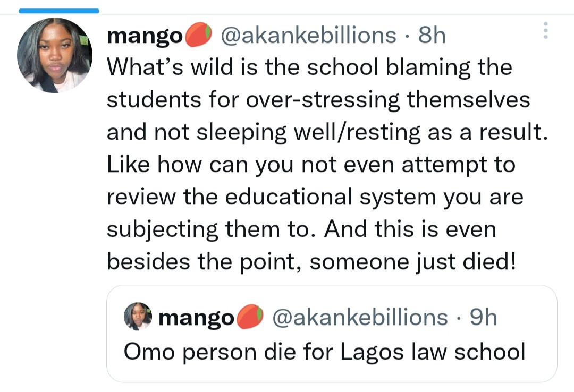Open the display name "mango" on main tweet
The height and width of the screenshot is (392, 574).
pos(145,36)
